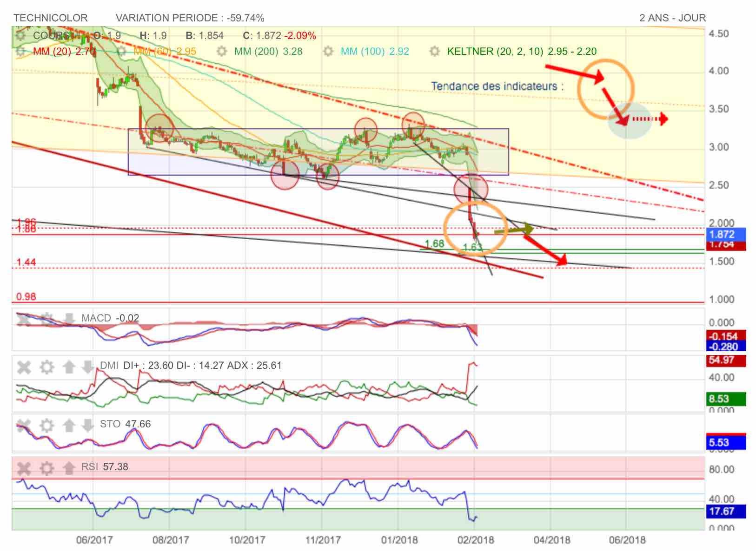This screenshot has height=551, width=756.
Task: Click the MM (20) 2.70 legend label
Action: tap(65, 52)
